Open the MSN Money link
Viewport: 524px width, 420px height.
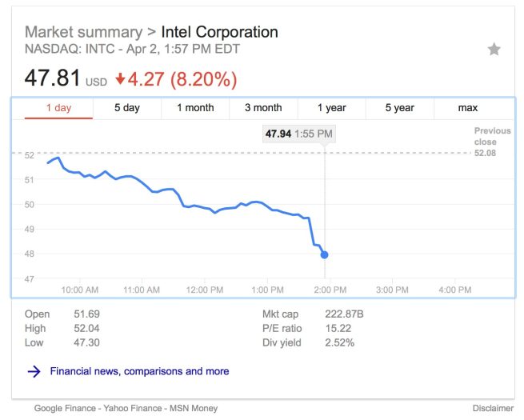pyautogui.click(x=193, y=408)
